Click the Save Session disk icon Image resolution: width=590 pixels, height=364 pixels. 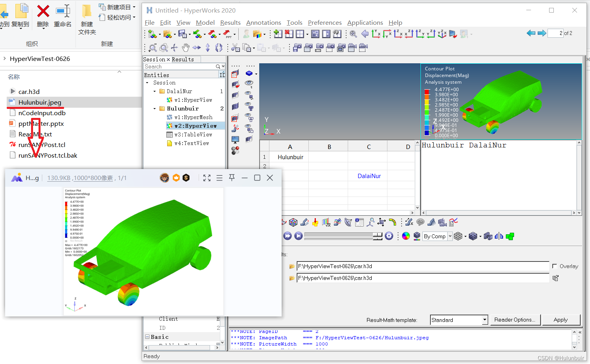pos(182,34)
